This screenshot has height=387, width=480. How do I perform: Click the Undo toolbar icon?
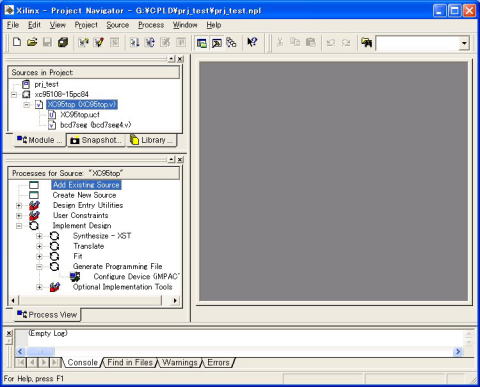pyautogui.click(x=331, y=43)
